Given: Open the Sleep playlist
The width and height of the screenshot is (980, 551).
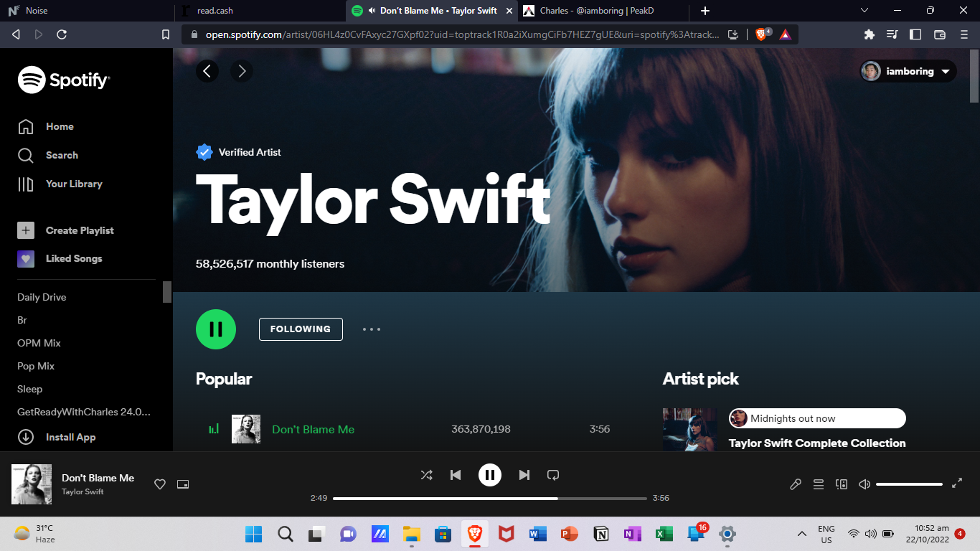Looking at the screenshot, I should 30,389.
